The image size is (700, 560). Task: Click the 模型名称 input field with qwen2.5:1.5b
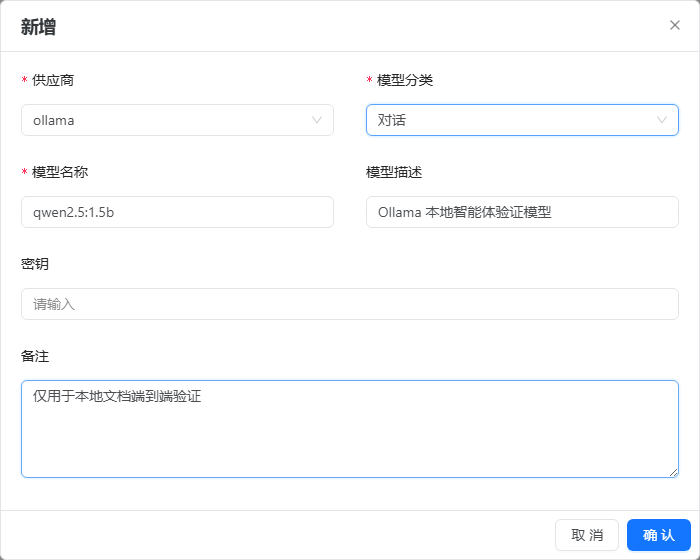pyautogui.click(x=177, y=212)
